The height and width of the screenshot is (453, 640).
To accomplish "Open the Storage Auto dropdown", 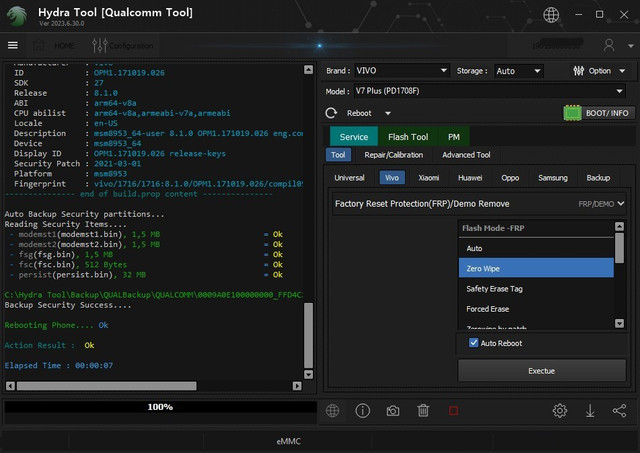I will coord(519,71).
